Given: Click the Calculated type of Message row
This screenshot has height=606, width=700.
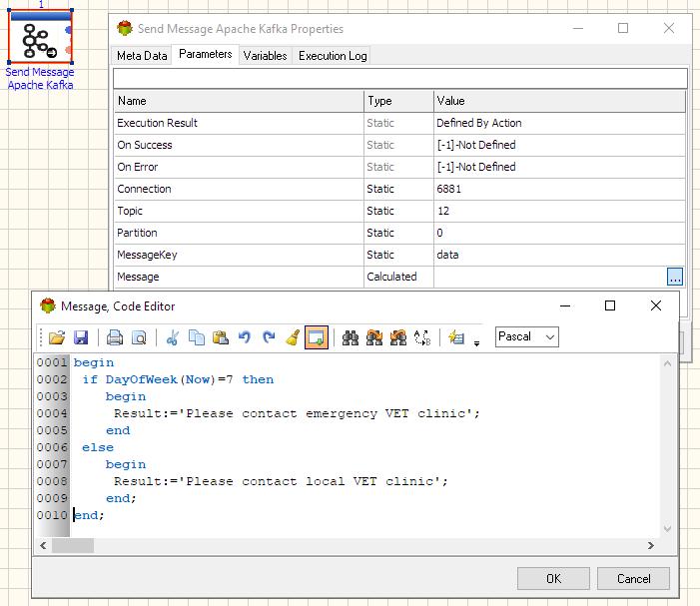Looking at the screenshot, I should coord(391,277).
